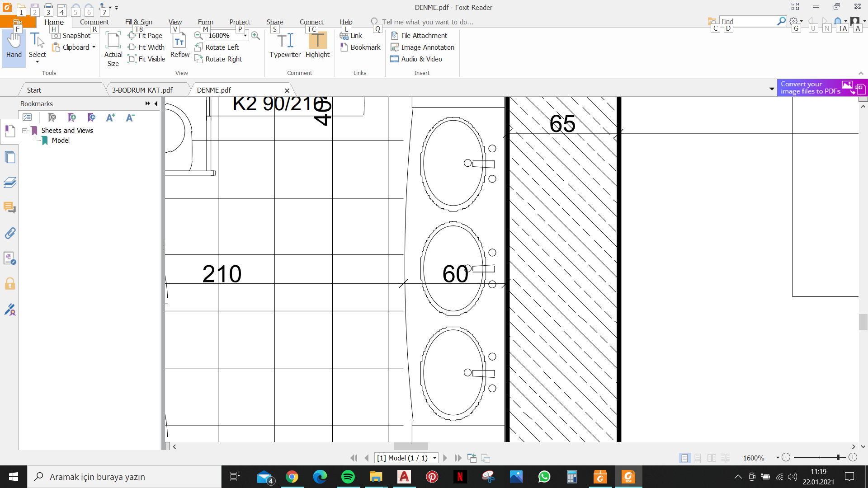
Task: Select the Typewriter tool
Action: [285, 45]
